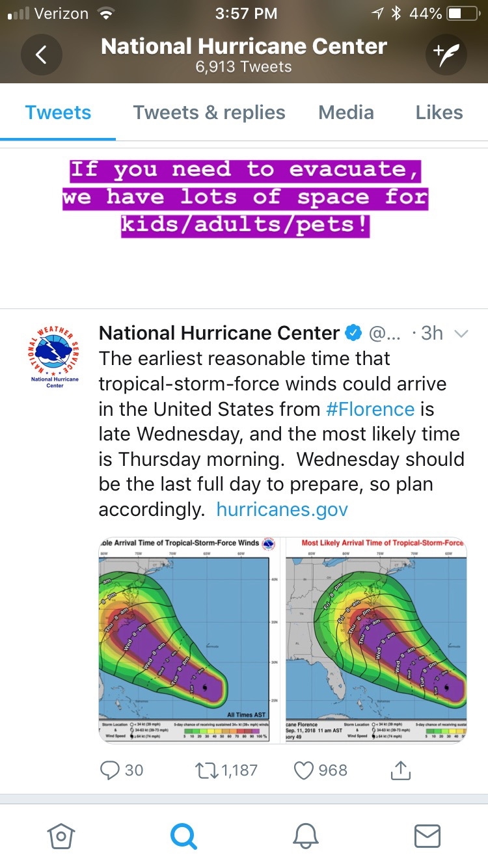This screenshot has width=488, height=868.
Task: Expand tweet options chevron menu
Action: click(x=461, y=334)
